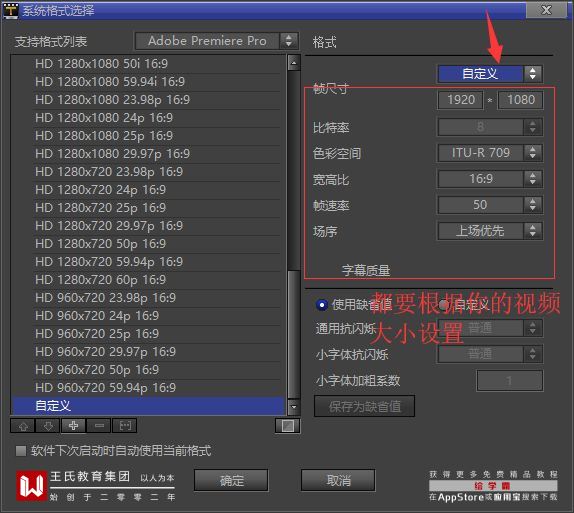
Task: Click the 确定 button
Action: pos(231,480)
